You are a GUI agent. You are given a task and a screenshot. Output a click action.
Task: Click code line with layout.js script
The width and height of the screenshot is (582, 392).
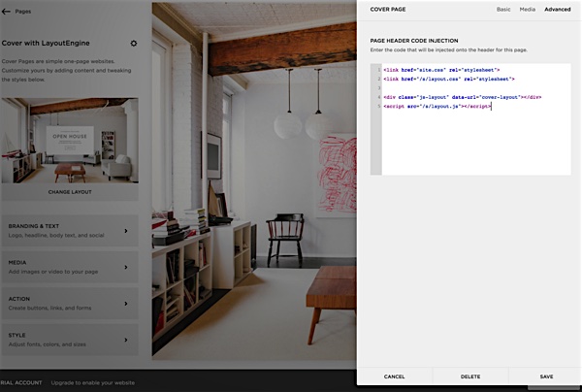tap(437, 106)
